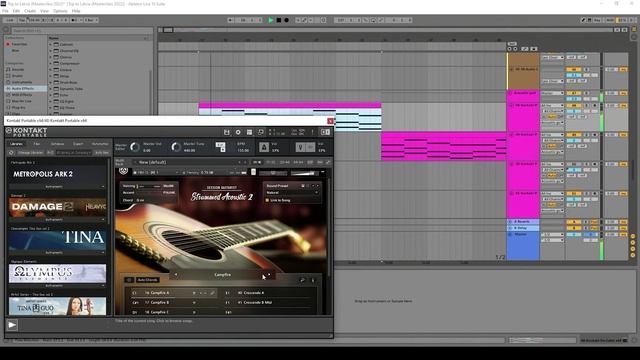Open the File menu in Ableton
This screenshot has height=360, width=640.
coord(5,11)
